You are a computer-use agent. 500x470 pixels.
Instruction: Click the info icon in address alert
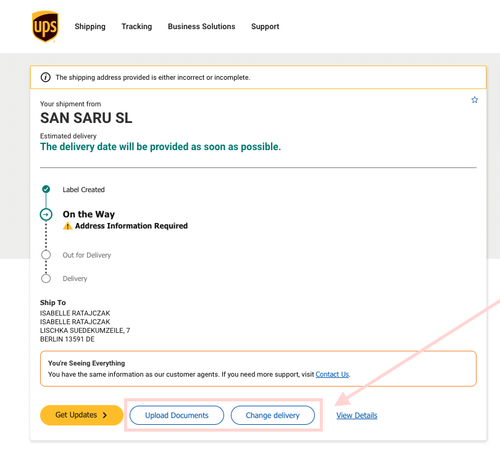[x=45, y=77]
